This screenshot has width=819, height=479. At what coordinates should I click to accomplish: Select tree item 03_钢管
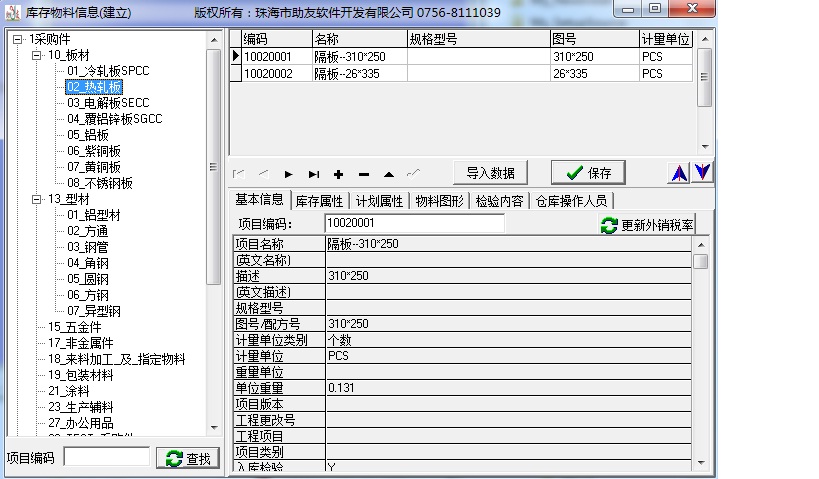[88, 247]
